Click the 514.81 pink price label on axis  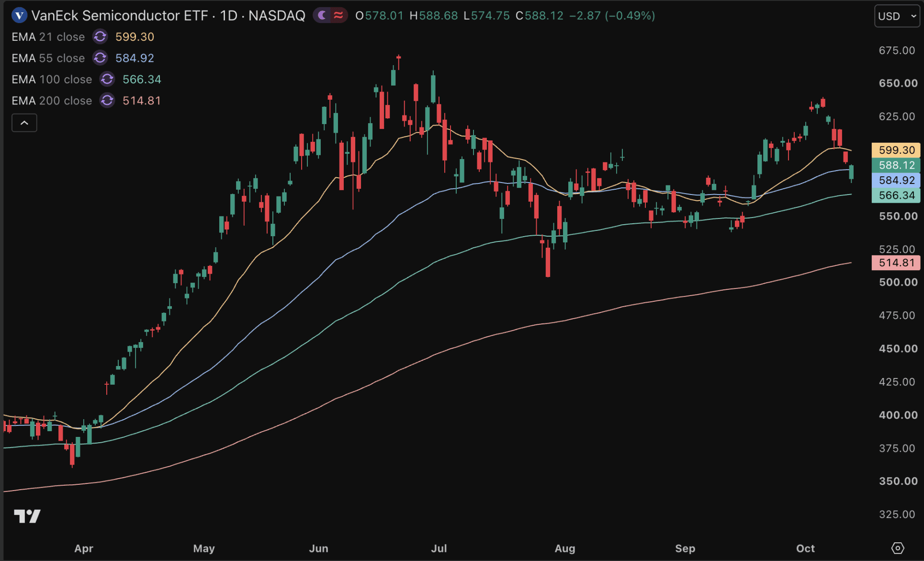tap(896, 263)
